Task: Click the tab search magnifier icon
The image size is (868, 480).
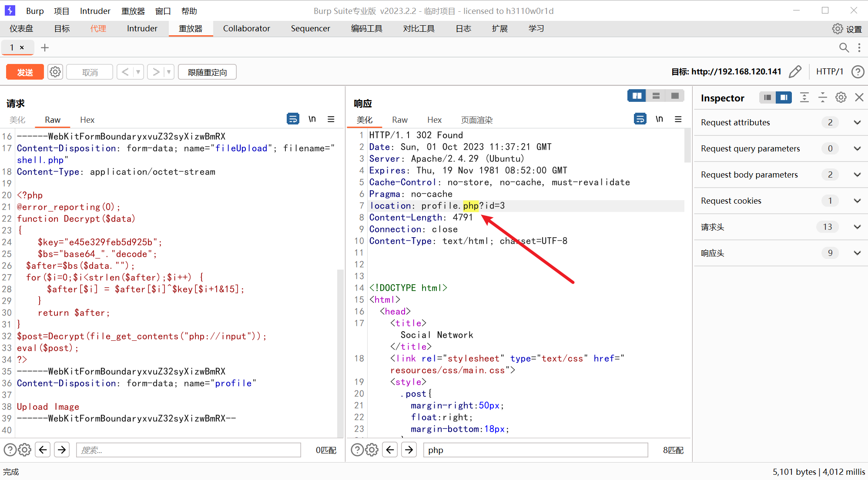Action: [844, 47]
